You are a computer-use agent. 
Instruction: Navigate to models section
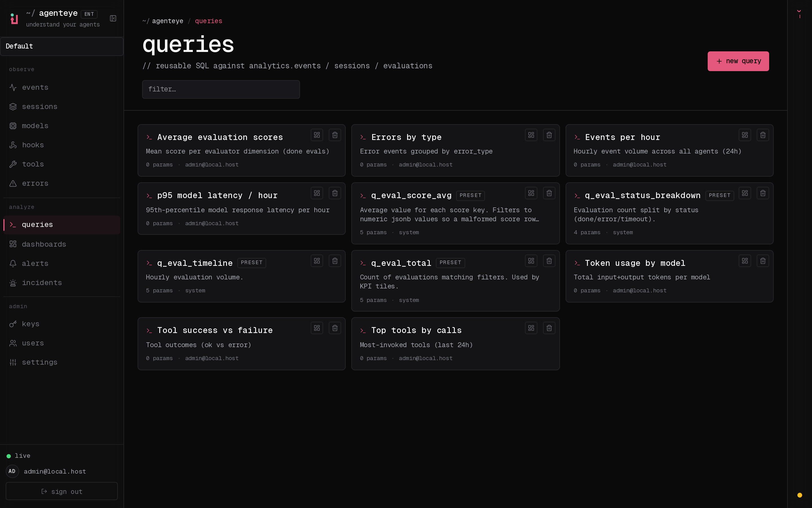click(x=62, y=126)
